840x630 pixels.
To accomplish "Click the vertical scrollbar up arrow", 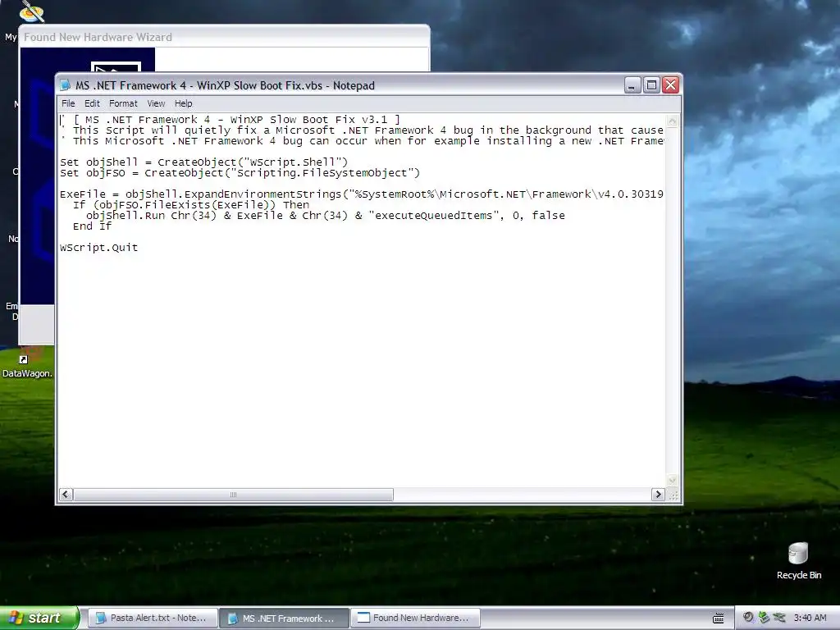I will [x=673, y=121].
